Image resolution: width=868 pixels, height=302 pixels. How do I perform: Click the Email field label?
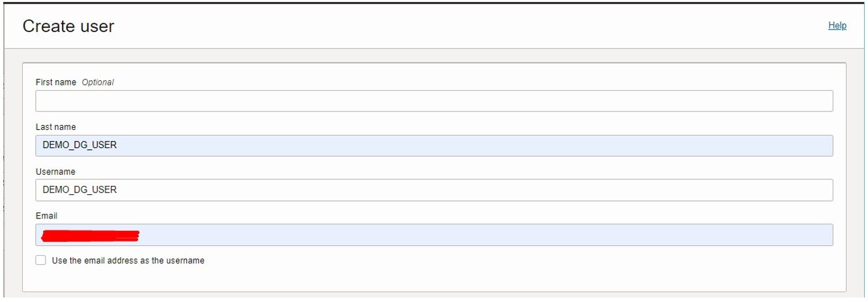46,216
